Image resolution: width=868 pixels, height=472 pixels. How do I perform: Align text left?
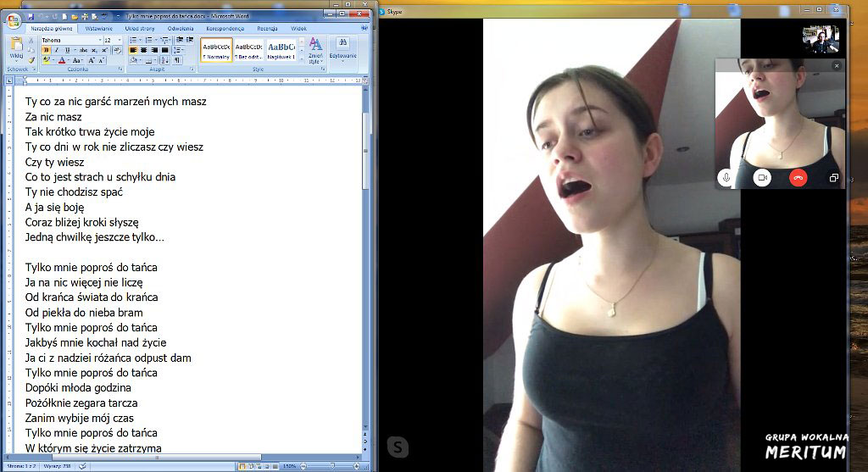[133, 50]
